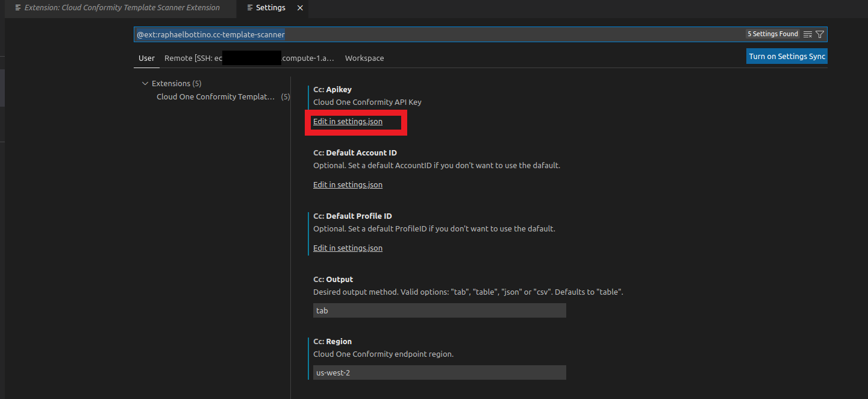Click the 'Desired output method' description text
The image size is (868, 399).
tap(468, 292)
